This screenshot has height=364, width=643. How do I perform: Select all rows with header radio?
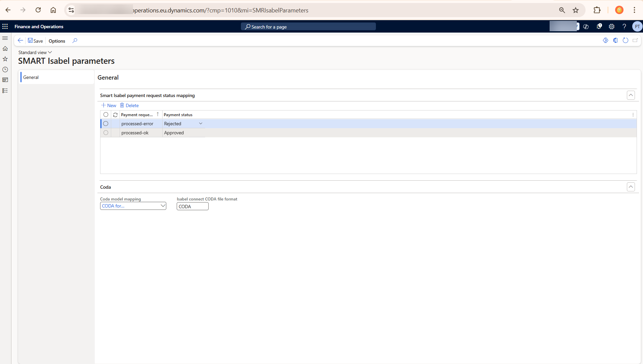point(106,115)
